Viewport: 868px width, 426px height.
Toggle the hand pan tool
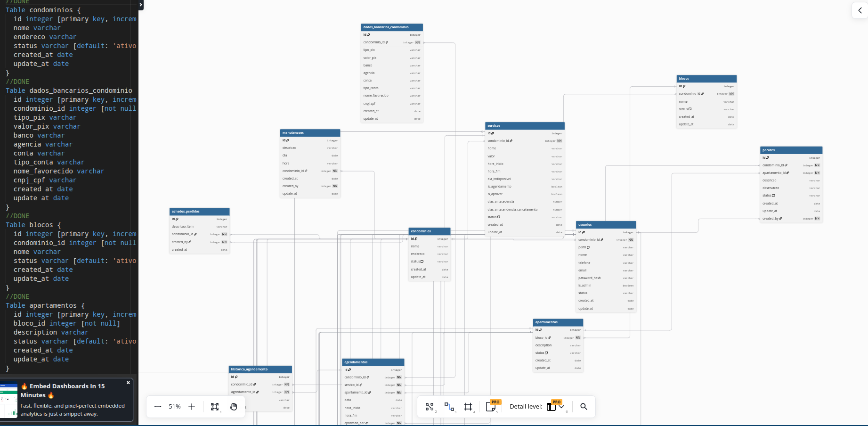click(234, 407)
